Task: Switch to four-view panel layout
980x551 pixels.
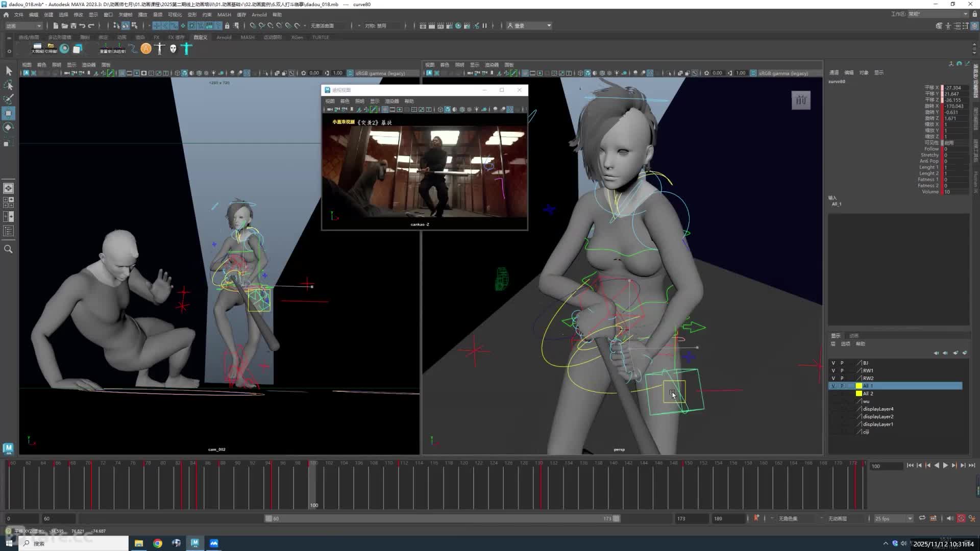Action: tap(9, 203)
